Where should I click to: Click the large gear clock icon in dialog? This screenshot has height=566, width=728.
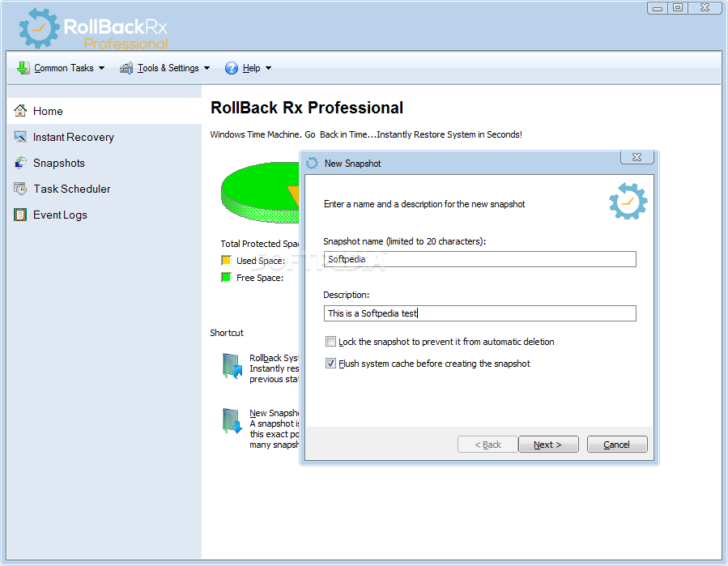point(628,201)
